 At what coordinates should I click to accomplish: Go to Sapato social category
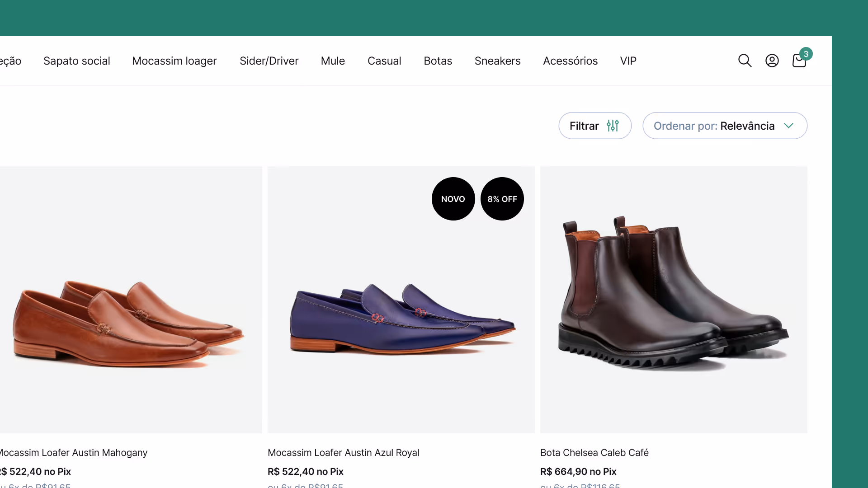(77, 61)
